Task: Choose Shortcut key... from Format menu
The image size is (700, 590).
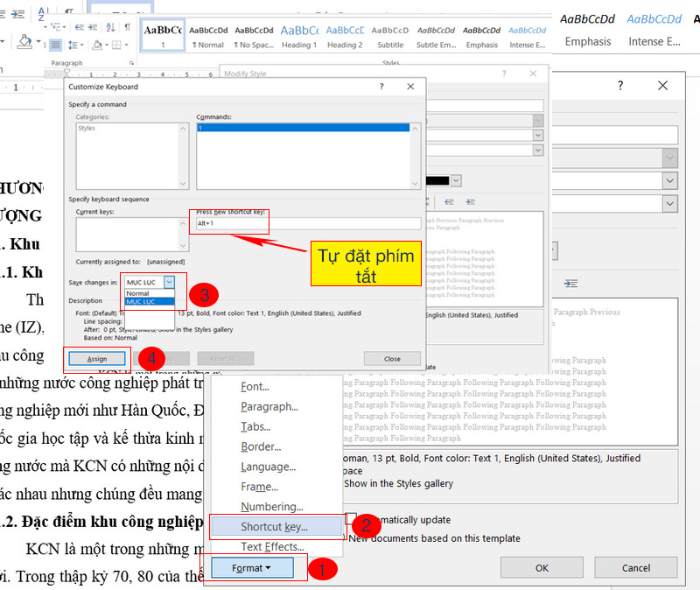Action: (x=274, y=527)
